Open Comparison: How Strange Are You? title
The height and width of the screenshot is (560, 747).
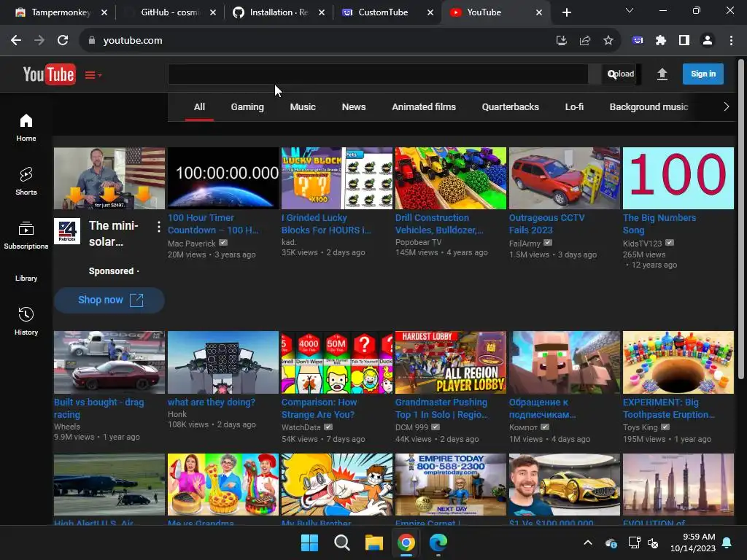tap(319, 408)
